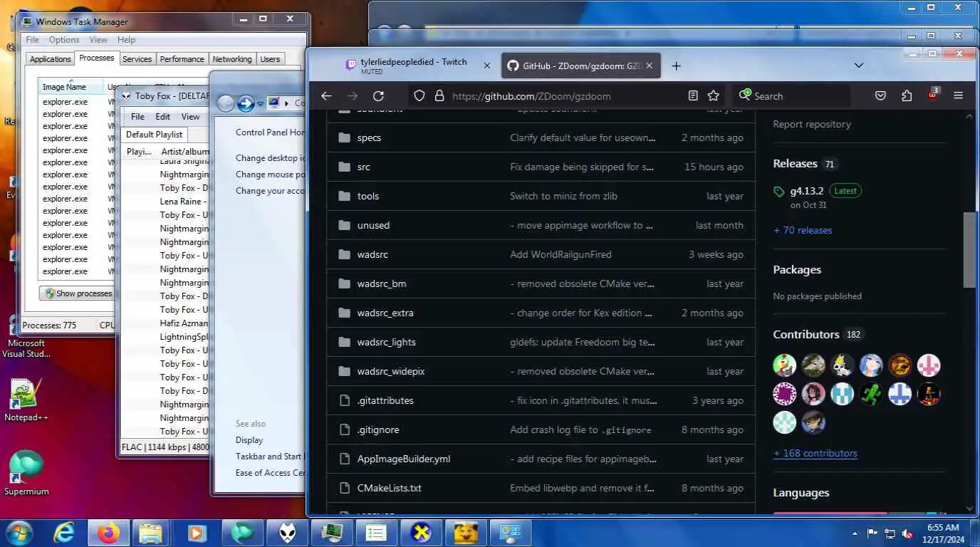Switch to Performance tab in Task Manager
The image size is (980, 547).
(x=182, y=59)
